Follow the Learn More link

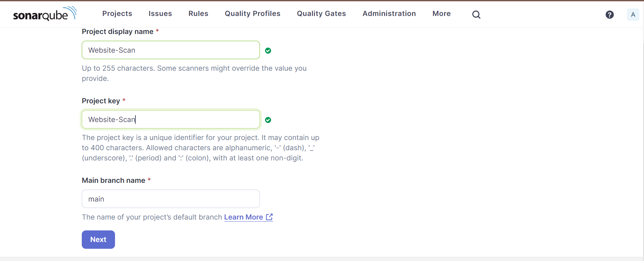(244, 217)
